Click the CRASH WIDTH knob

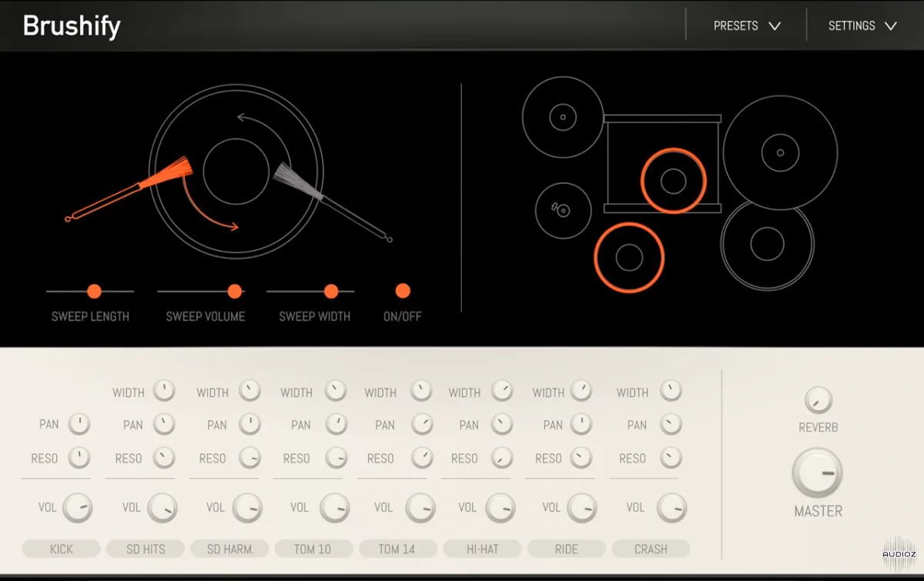coord(671,391)
